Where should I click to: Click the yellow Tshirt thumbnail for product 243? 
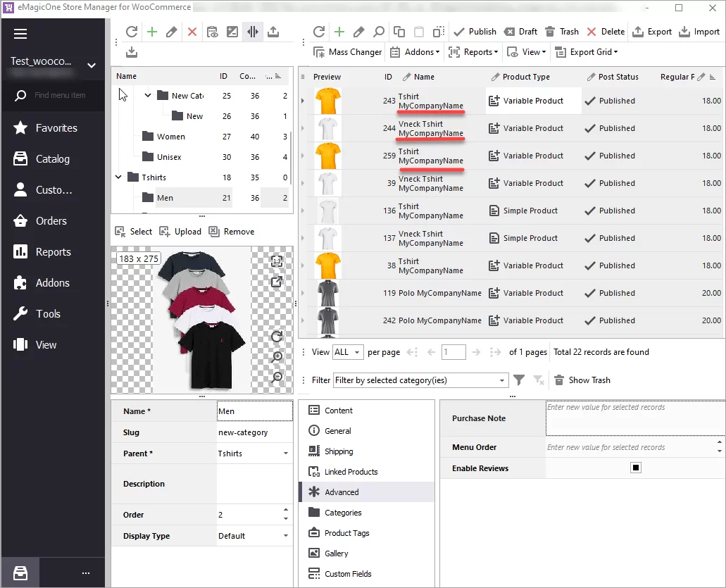point(327,100)
